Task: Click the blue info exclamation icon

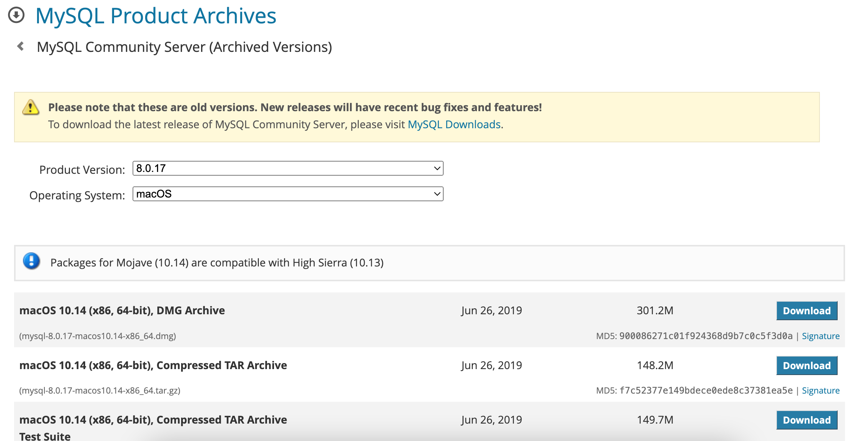Action: (x=31, y=261)
